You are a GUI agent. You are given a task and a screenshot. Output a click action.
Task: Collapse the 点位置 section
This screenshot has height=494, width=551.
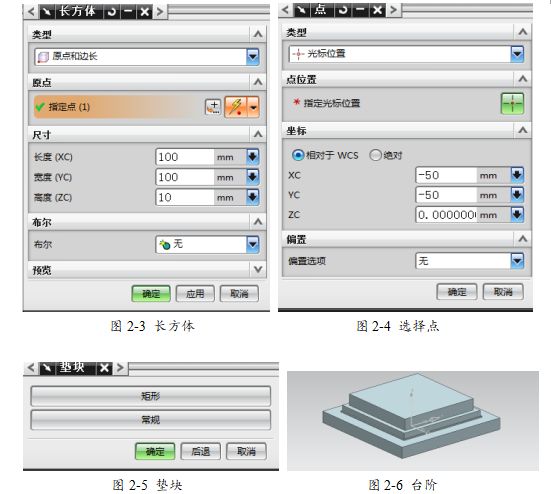point(523,79)
